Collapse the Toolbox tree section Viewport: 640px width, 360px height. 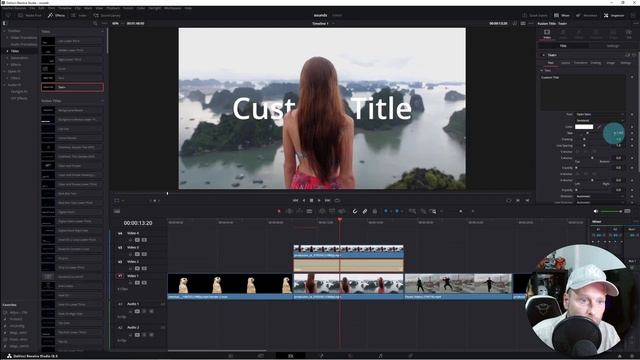click(4, 31)
